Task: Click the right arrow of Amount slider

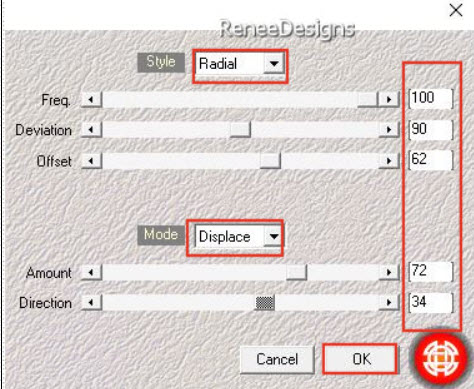Action: pos(389,272)
